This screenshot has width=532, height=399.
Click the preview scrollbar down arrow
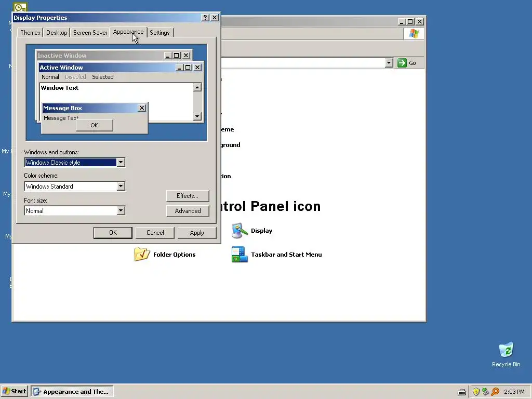(x=197, y=116)
